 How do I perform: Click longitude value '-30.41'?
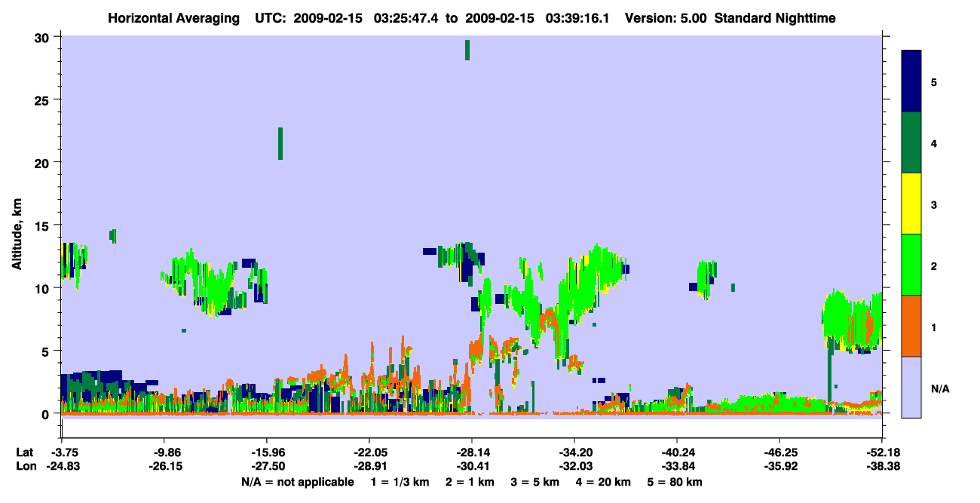click(472, 467)
